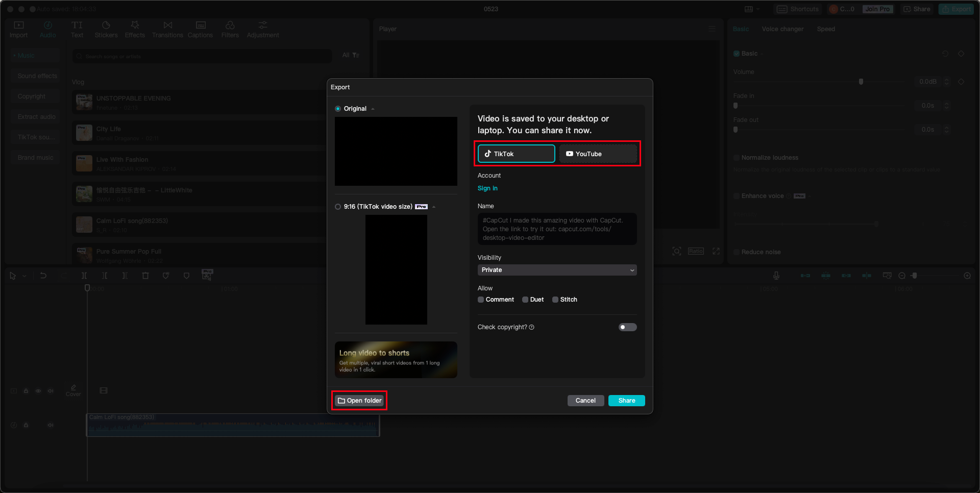Open the Stickers panel
The height and width of the screenshot is (493, 980).
coord(106,30)
